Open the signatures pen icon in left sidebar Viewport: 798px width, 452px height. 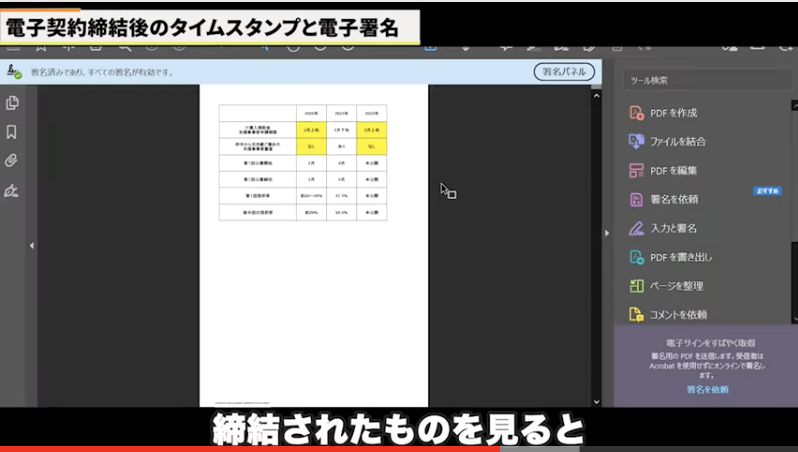click(12, 190)
